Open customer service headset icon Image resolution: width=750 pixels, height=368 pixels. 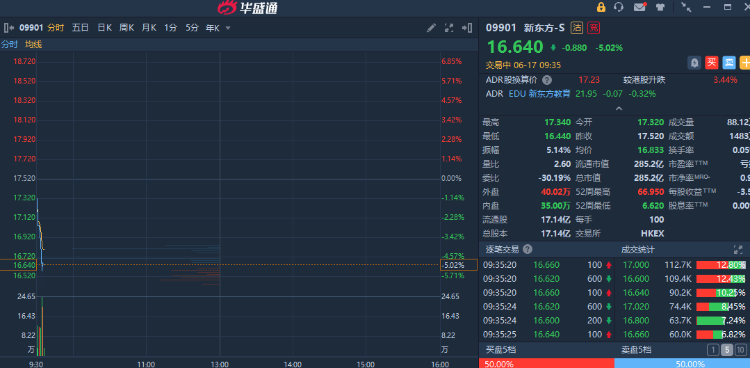click(619, 7)
